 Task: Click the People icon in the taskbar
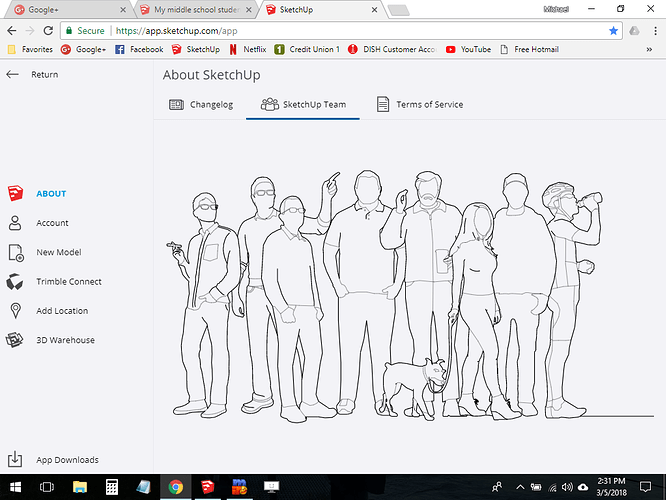497,487
